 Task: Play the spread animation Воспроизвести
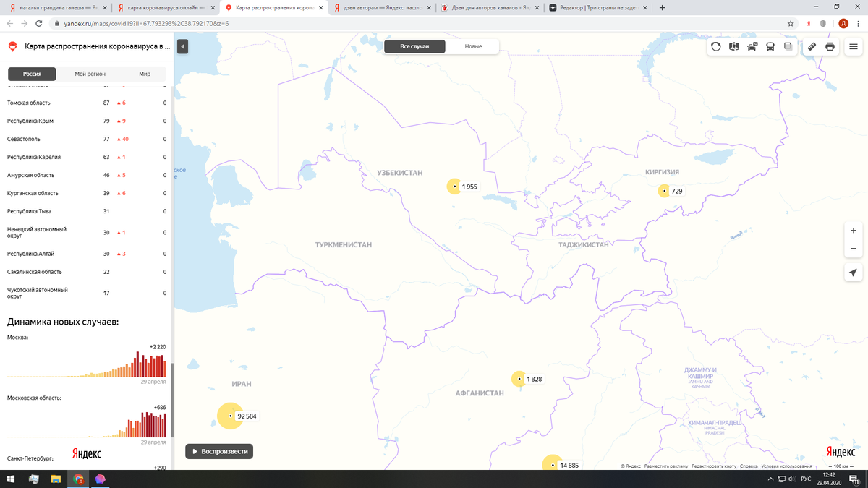[219, 451]
